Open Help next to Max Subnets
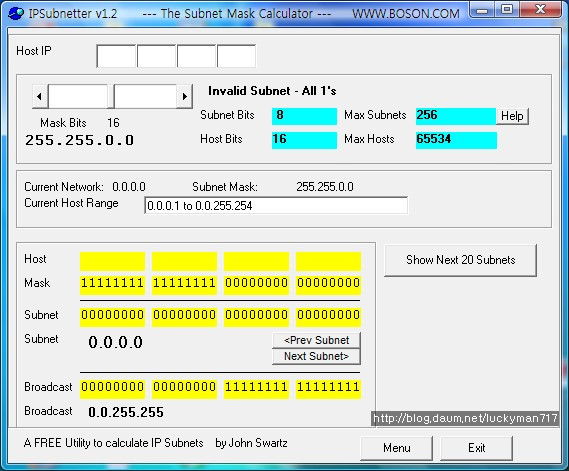569x471 pixels. pyautogui.click(x=512, y=116)
